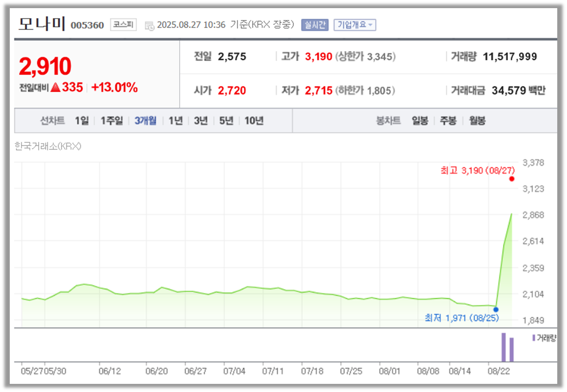
Task: Select the 1일 line chart period
Action: point(82,121)
